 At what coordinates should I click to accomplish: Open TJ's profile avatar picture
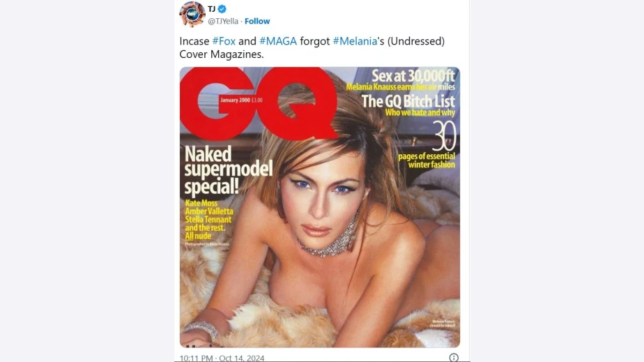192,15
